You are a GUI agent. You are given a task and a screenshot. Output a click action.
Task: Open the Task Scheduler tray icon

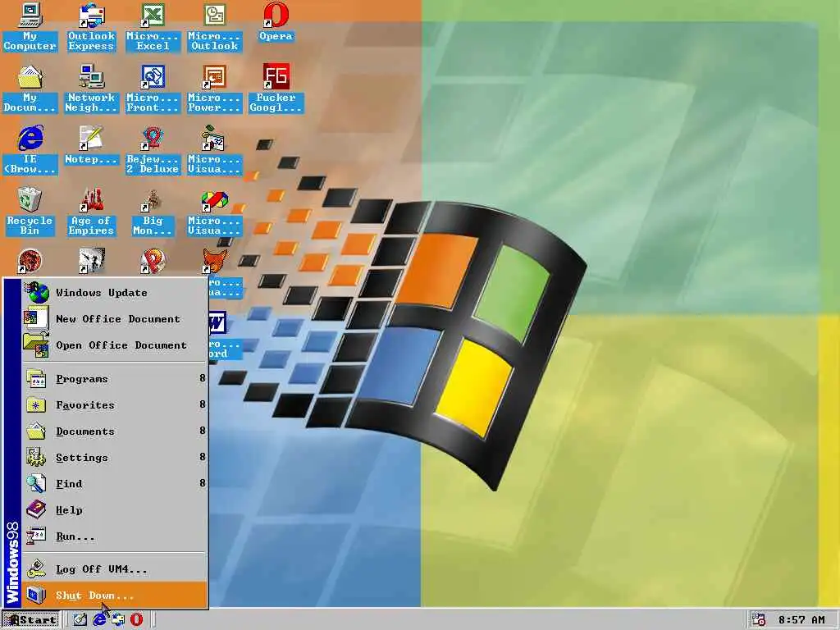point(758,620)
